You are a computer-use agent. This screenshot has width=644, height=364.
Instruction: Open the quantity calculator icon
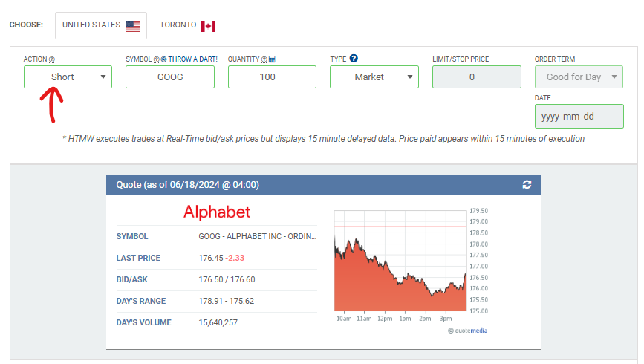coord(272,59)
